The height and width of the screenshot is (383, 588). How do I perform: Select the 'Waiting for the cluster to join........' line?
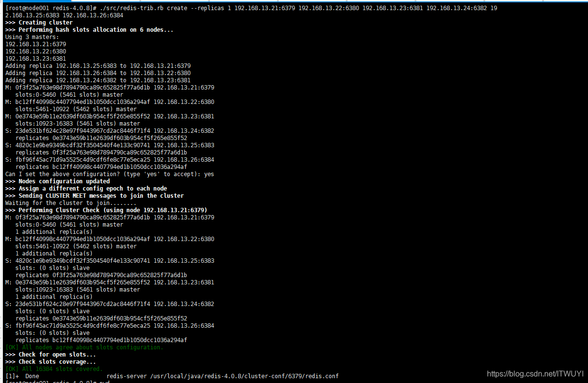point(71,203)
